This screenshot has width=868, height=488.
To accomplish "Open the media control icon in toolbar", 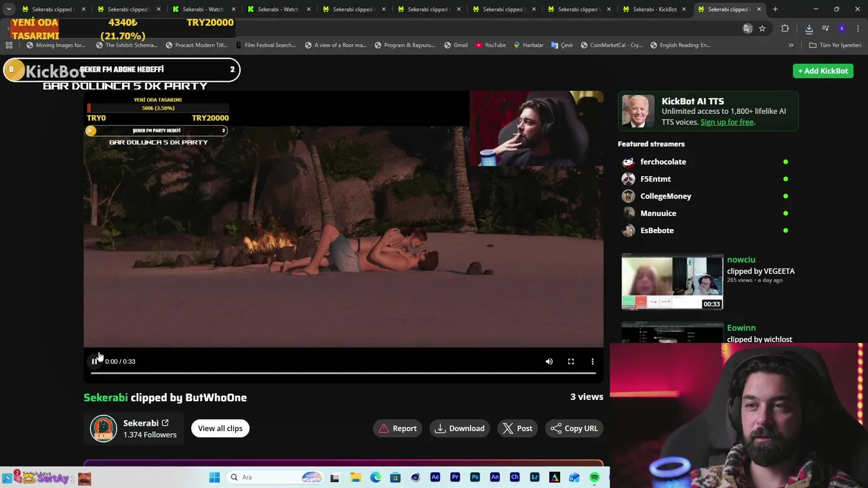I will tap(825, 28).
